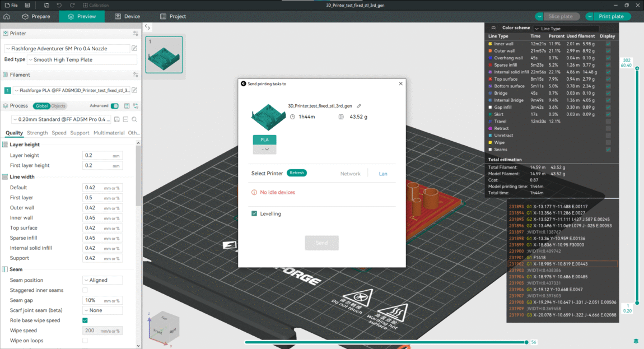The image size is (644, 349).
Task: Show Travel moves in the display column
Action: point(608,121)
